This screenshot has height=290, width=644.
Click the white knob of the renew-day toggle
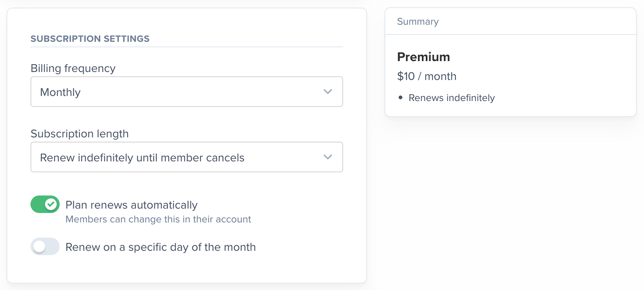point(39,247)
